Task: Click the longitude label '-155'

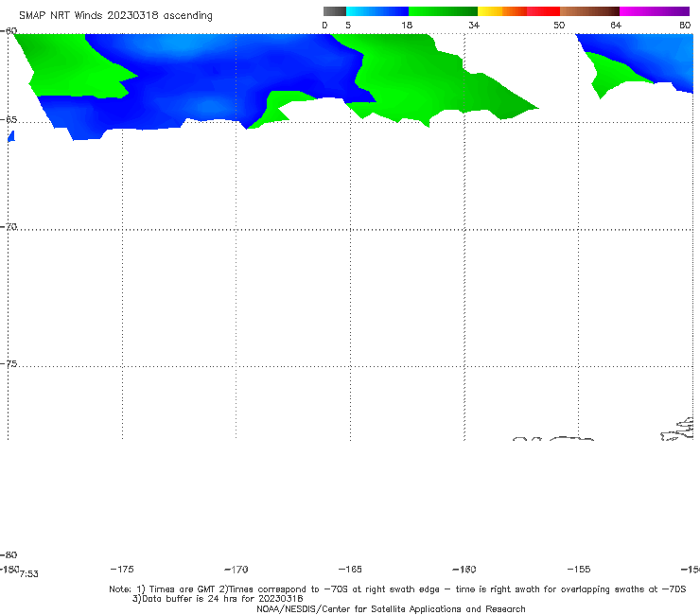Action: click(x=579, y=570)
